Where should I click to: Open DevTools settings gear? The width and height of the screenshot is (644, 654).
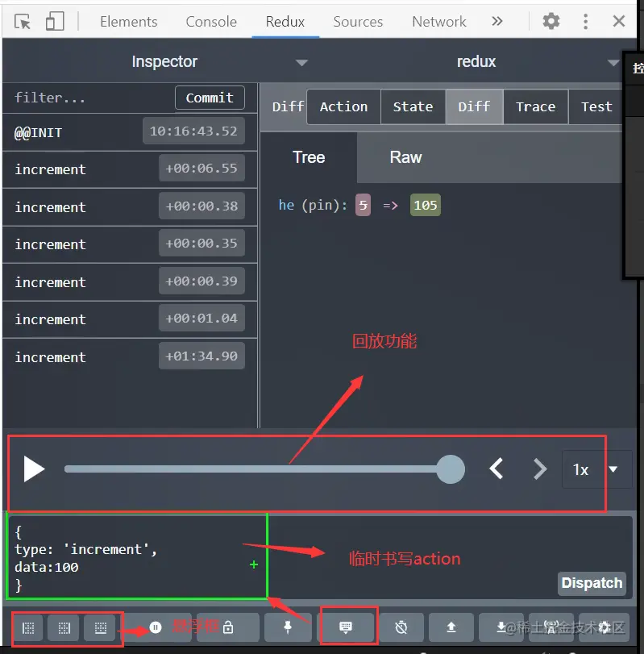pyautogui.click(x=551, y=21)
